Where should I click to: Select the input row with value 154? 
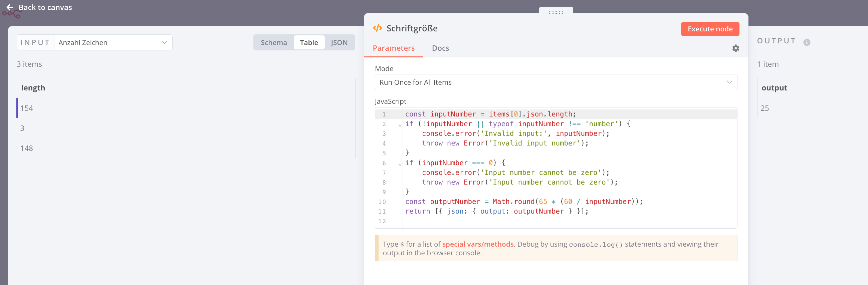pos(186,108)
